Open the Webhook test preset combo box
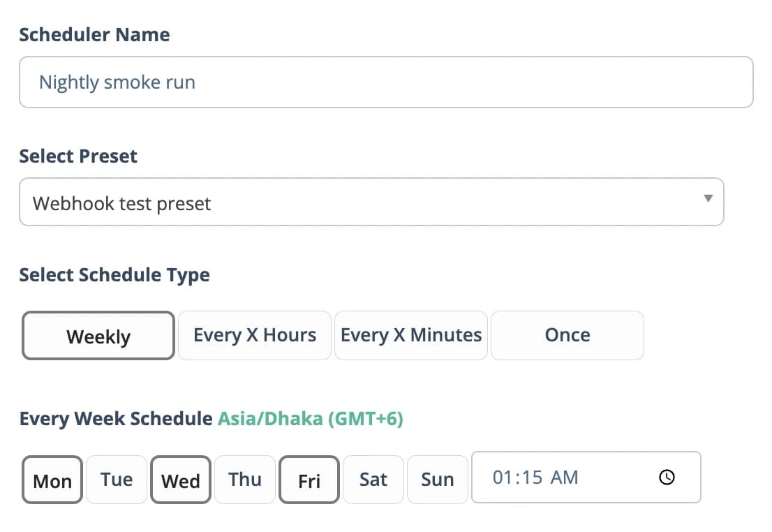772x532 pixels. pyautogui.click(x=371, y=202)
